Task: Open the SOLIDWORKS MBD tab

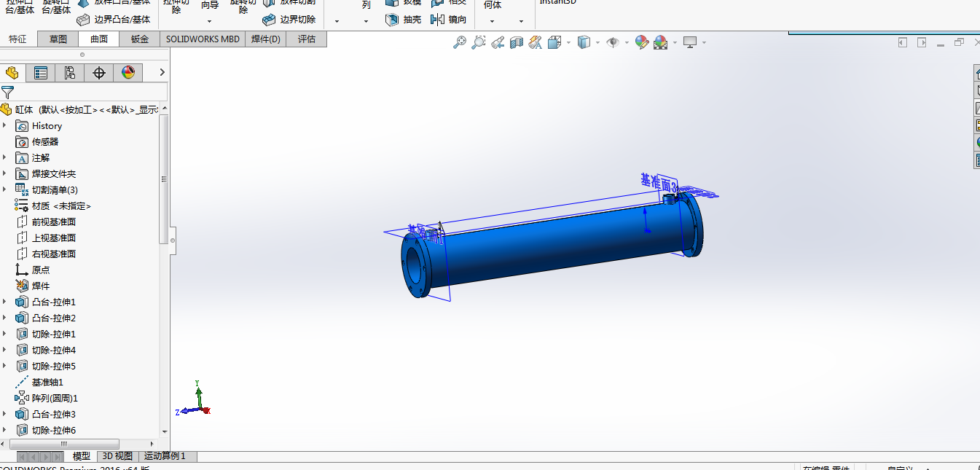Action: click(x=203, y=39)
